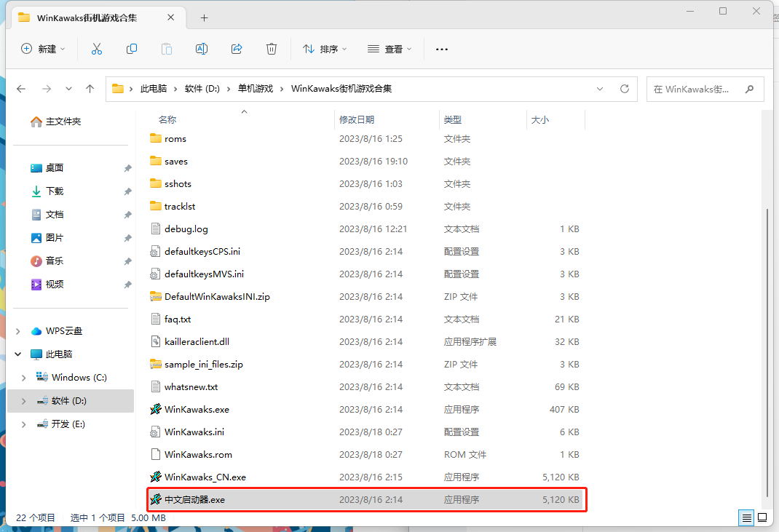Image resolution: width=779 pixels, height=532 pixels.
Task: Open the 查看 (View) dropdown
Action: click(x=389, y=49)
